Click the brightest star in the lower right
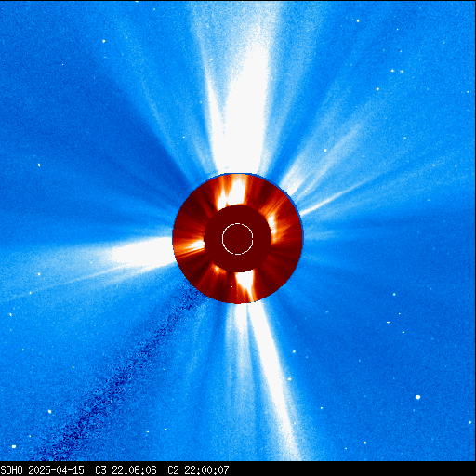476x476 pixels. (x=417, y=397)
